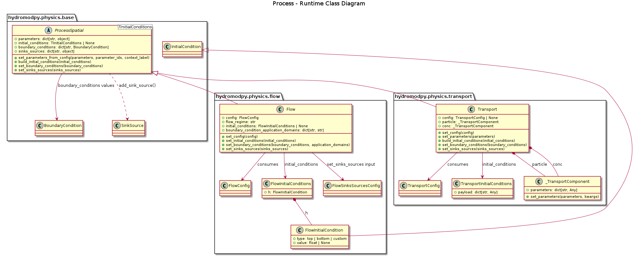Click the 'particle' composition label
Screen dimensions: 644x257
point(539,164)
